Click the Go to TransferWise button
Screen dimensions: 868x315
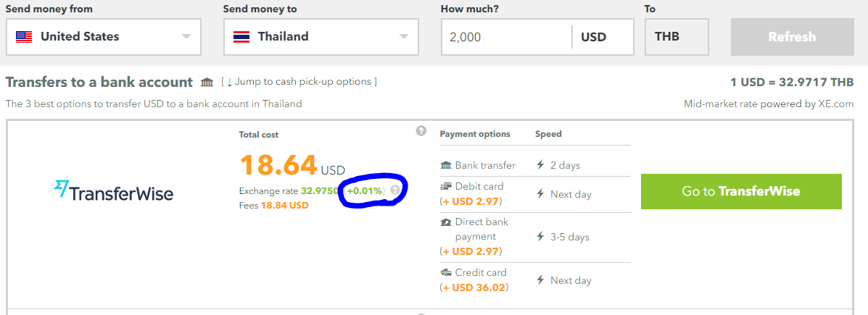pyautogui.click(x=740, y=191)
